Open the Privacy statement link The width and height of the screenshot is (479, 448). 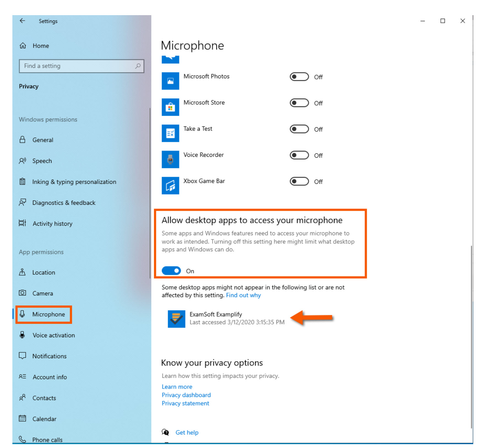[x=185, y=403]
